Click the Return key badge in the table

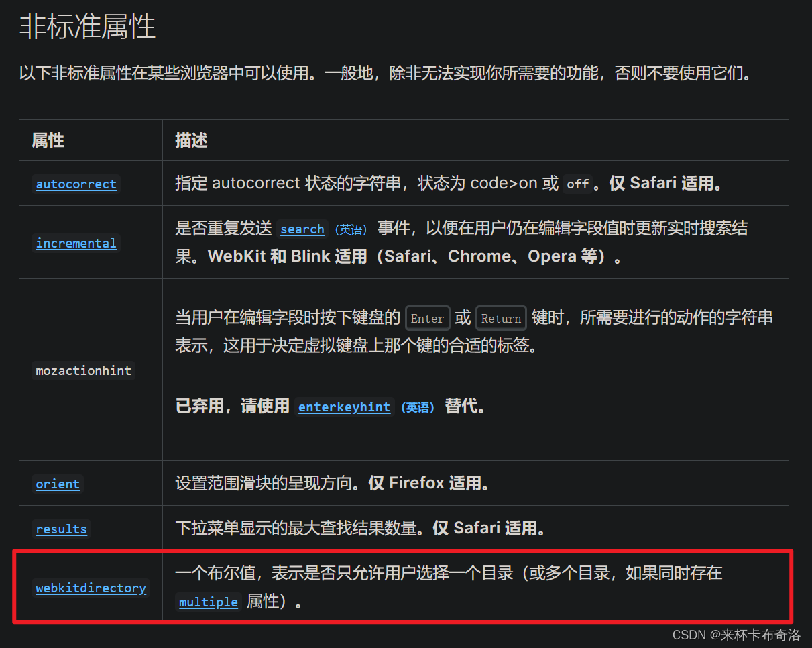coord(501,318)
